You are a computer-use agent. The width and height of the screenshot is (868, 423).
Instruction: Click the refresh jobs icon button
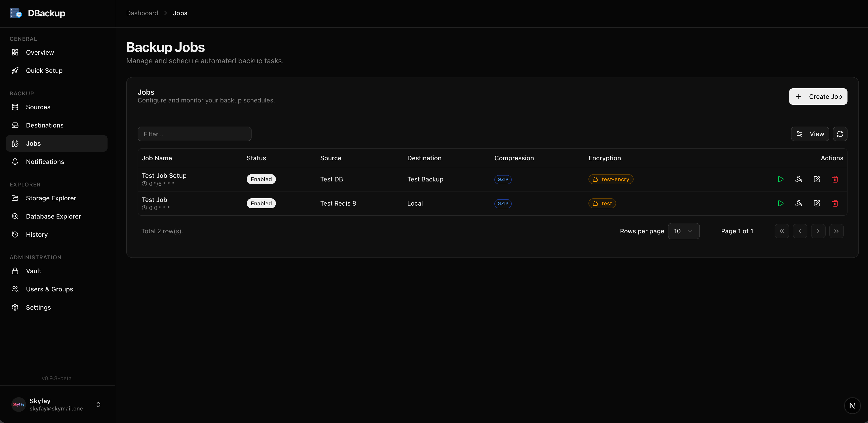pyautogui.click(x=840, y=134)
